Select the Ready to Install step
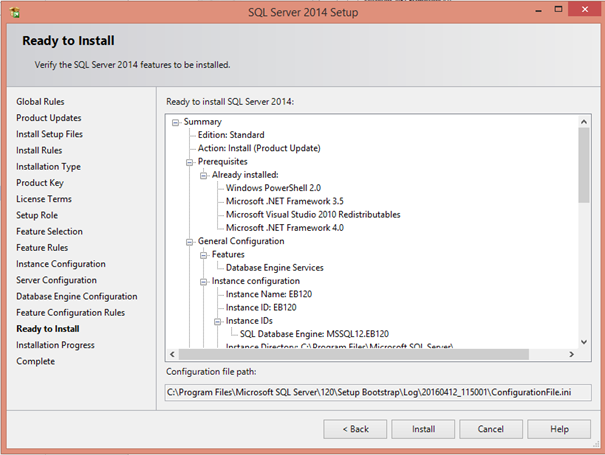Screen dimensions: 605x455 point(48,329)
